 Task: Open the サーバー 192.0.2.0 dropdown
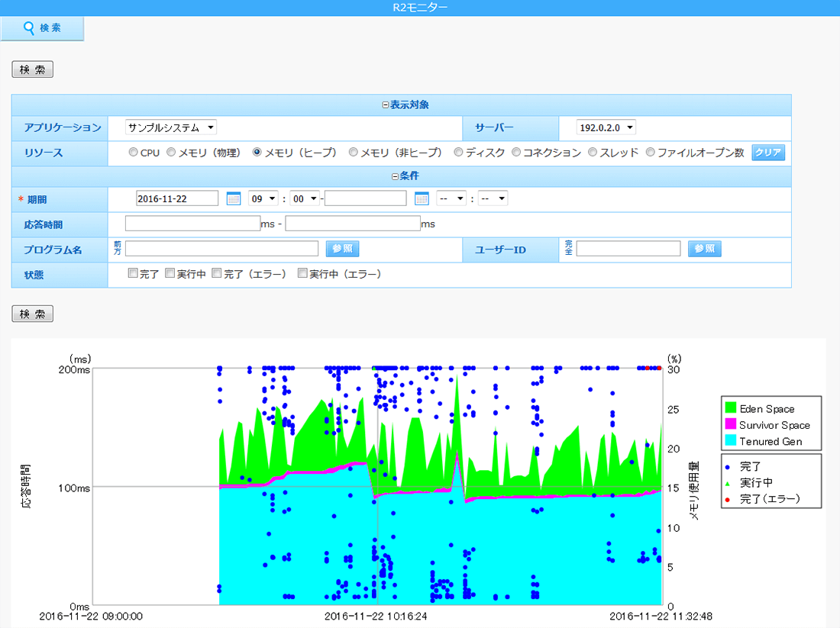(606, 127)
